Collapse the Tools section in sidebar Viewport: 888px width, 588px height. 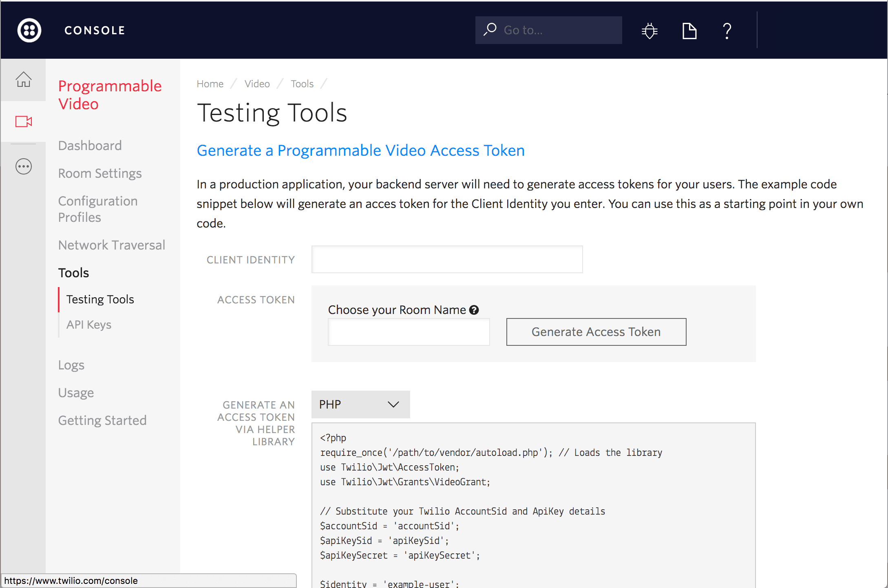point(73,272)
